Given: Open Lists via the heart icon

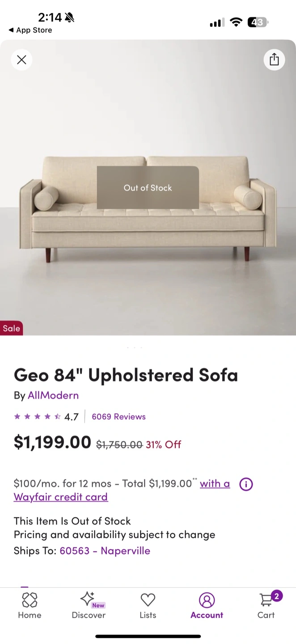Looking at the screenshot, I should pyautogui.click(x=148, y=600).
